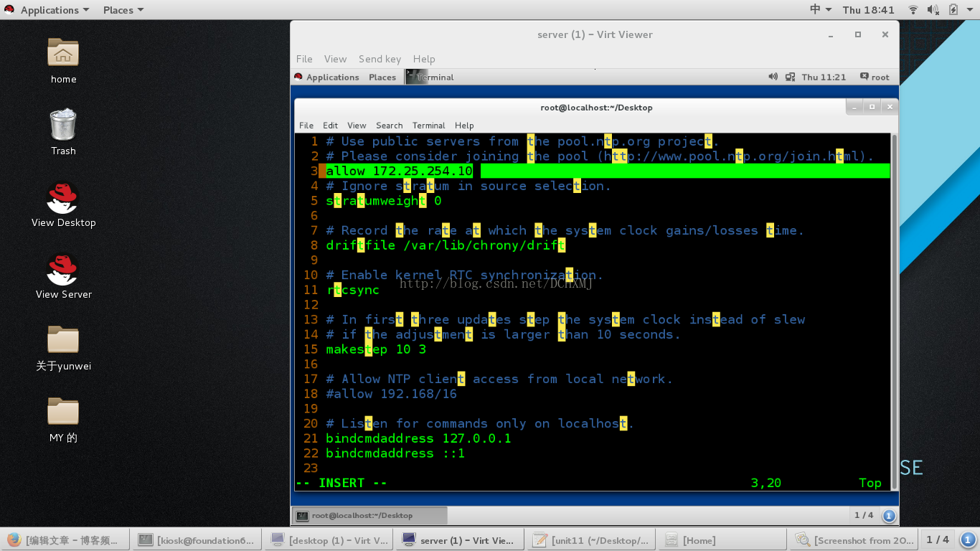Click the '-- INSERT --' status text
The width and height of the screenshot is (980, 551).
pyautogui.click(x=341, y=483)
